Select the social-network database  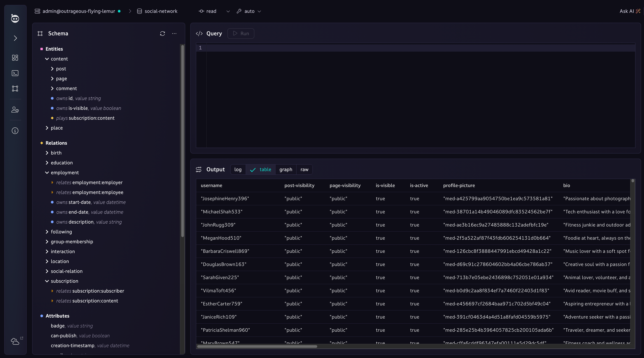157,11
